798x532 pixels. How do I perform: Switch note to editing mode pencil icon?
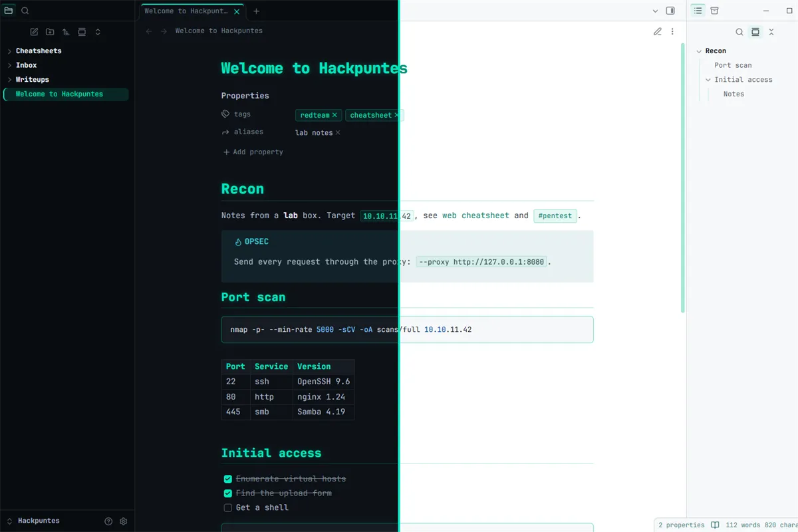[x=658, y=31]
